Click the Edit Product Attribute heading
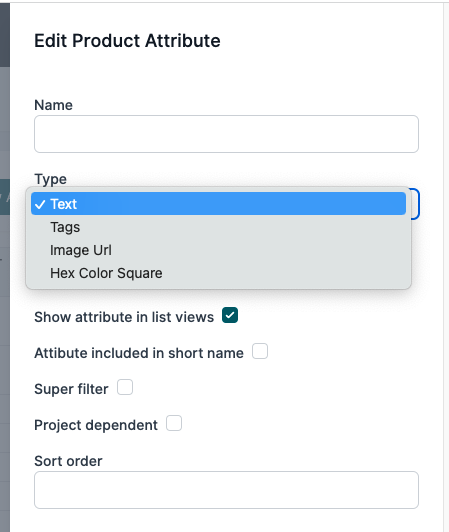Viewport: 449px width, 532px height. pos(127,41)
